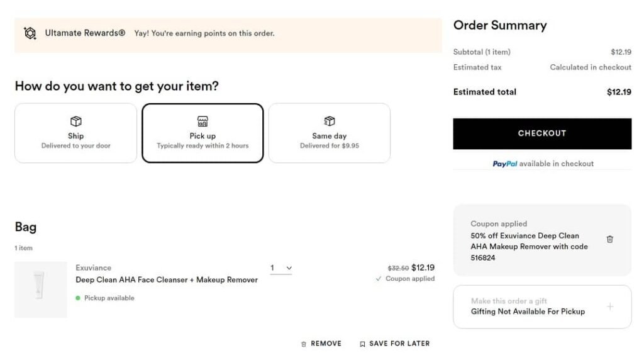This screenshot has width=644, height=360.
Task: Click the Ultamate Rewards badge icon
Action: click(x=30, y=33)
